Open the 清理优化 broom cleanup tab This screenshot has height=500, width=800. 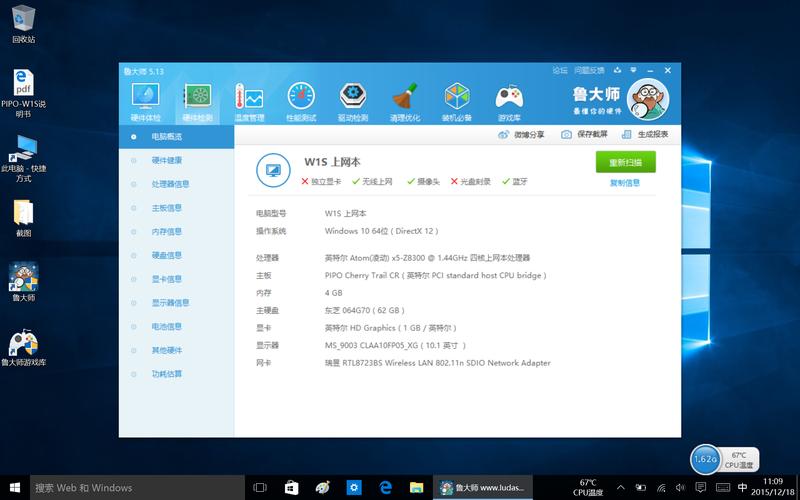click(405, 103)
